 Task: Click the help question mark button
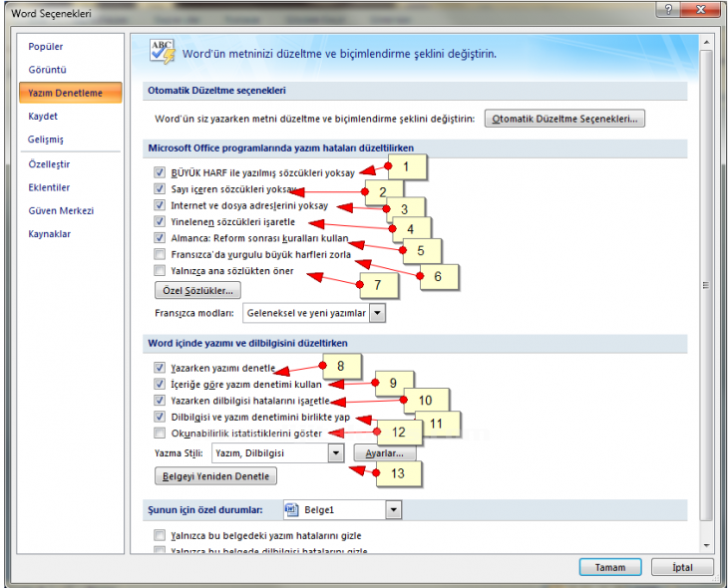pyautogui.click(x=668, y=10)
